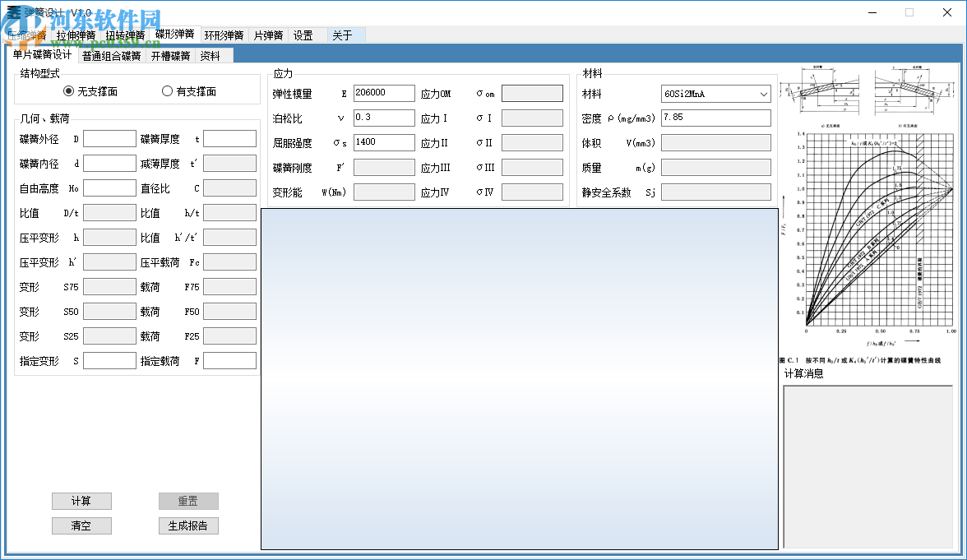Click the 应力OM σom output field
This screenshot has width=967, height=560.
(x=532, y=93)
